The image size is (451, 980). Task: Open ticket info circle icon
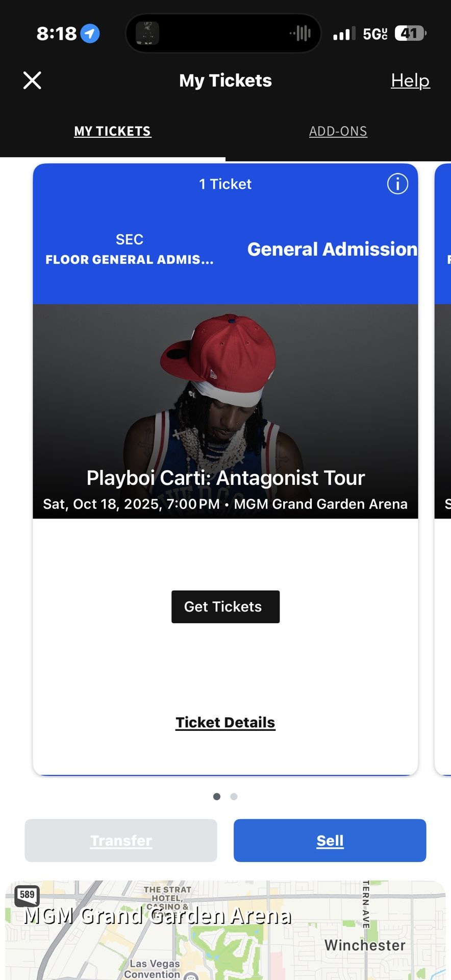click(397, 184)
